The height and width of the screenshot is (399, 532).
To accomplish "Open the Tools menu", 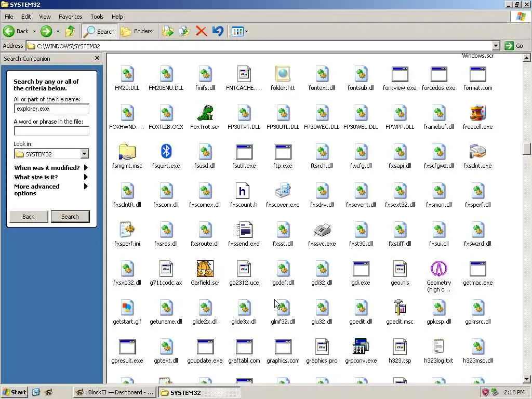I will point(97,17).
